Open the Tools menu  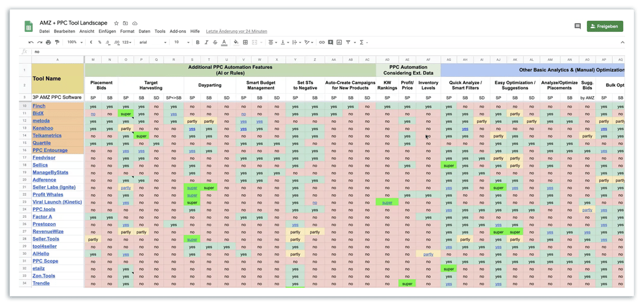tap(160, 31)
